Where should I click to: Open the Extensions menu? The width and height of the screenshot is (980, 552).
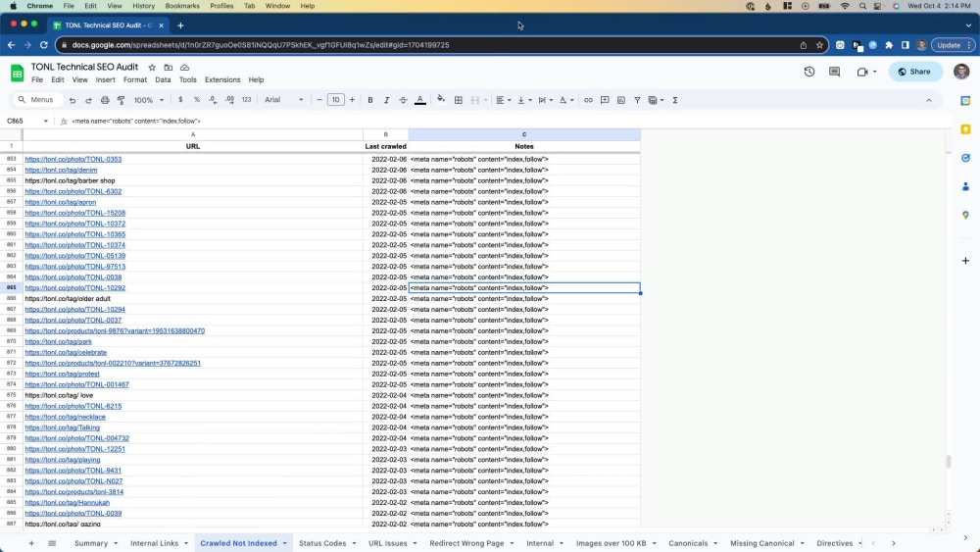click(222, 80)
